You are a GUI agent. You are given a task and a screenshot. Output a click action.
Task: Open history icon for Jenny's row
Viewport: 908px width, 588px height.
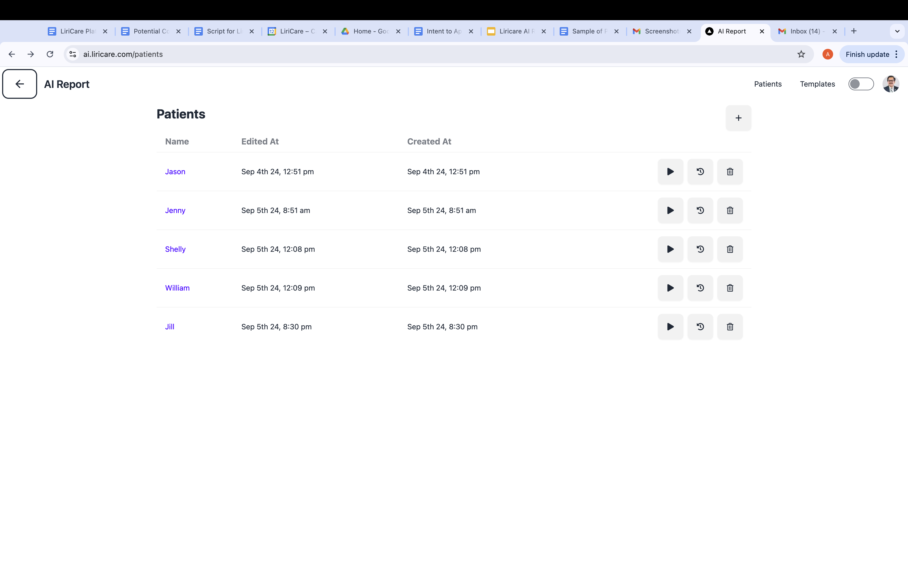point(700,210)
